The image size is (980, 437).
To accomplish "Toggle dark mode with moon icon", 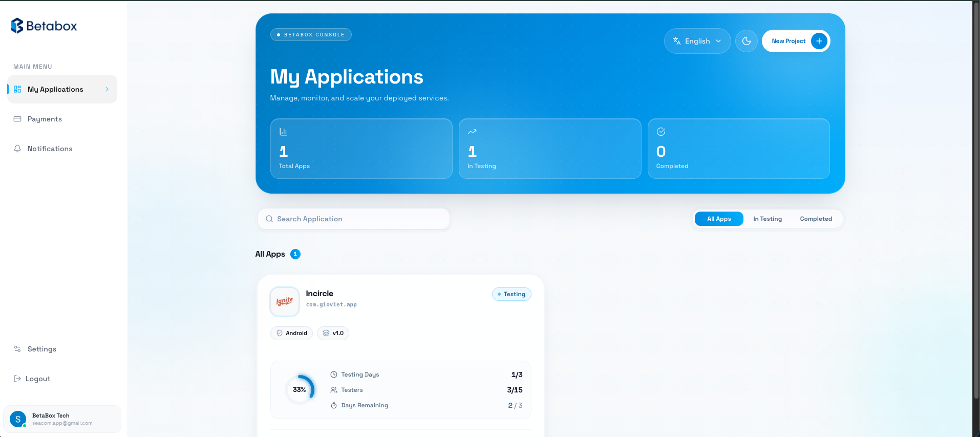I will [747, 41].
